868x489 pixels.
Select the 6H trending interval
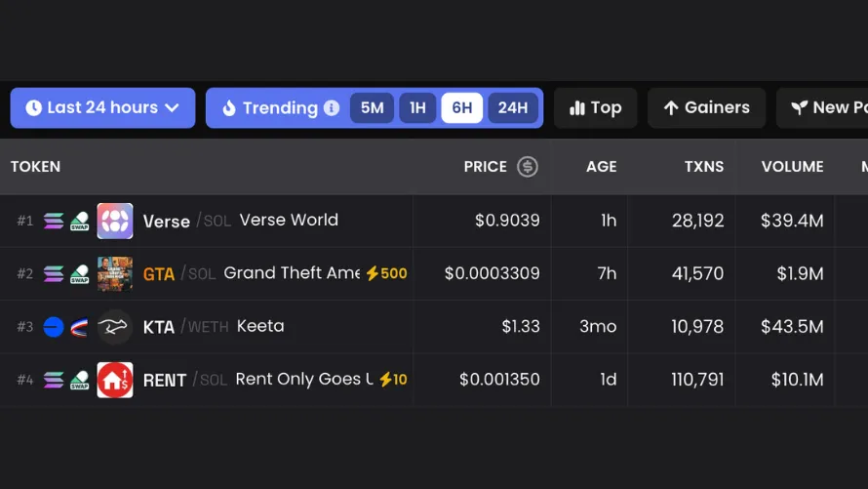pyautogui.click(x=461, y=107)
